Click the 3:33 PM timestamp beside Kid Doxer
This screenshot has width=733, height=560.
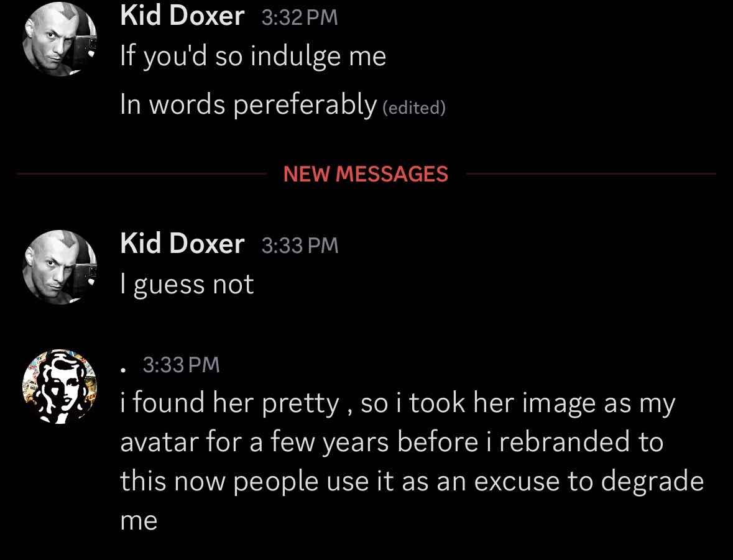[300, 246]
